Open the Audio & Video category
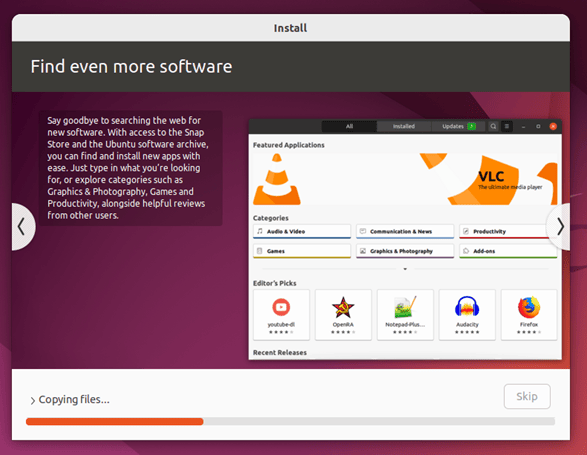The height and width of the screenshot is (455, 587). pos(302,231)
